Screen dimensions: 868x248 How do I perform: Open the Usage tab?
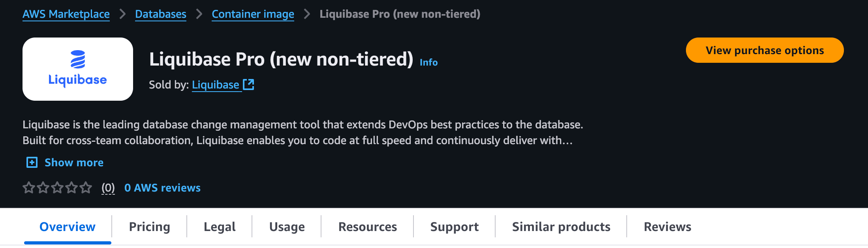click(x=287, y=227)
